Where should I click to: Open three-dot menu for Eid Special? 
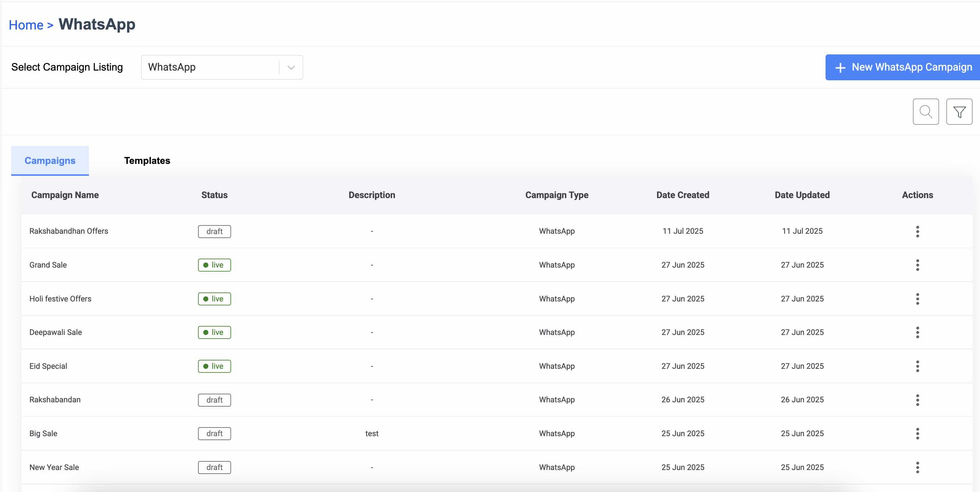point(917,366)
